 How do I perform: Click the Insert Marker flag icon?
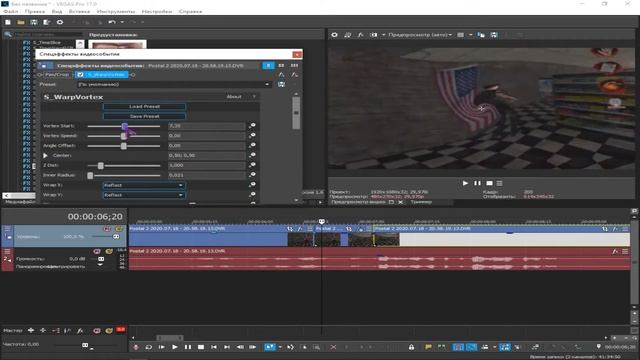[428, 347]
